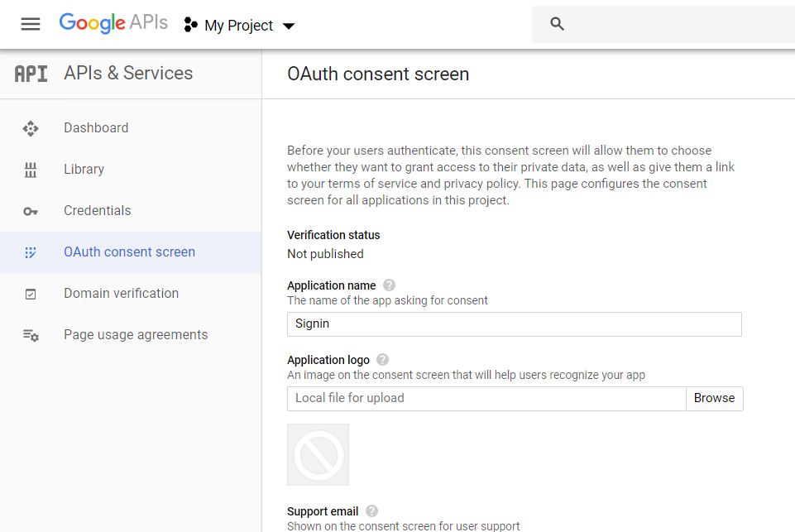Focus the top search field

pyautogui.click(x=663, y=24)
